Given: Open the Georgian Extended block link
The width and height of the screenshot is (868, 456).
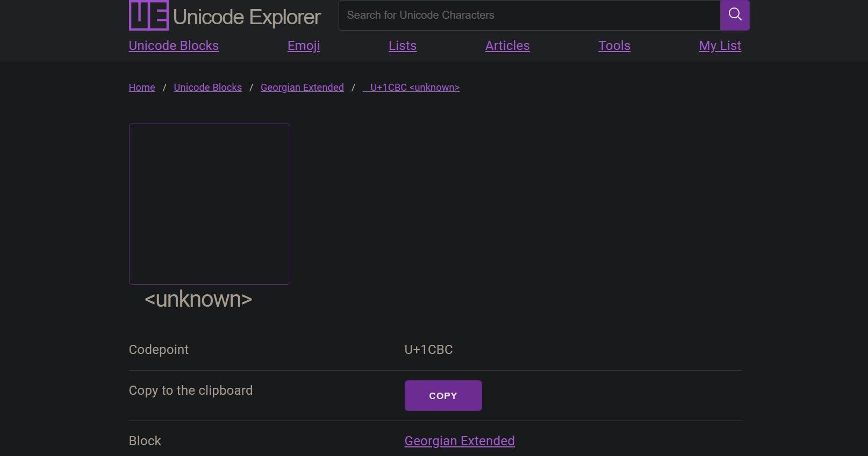Looking at the screenshot, I should (460, 441).
